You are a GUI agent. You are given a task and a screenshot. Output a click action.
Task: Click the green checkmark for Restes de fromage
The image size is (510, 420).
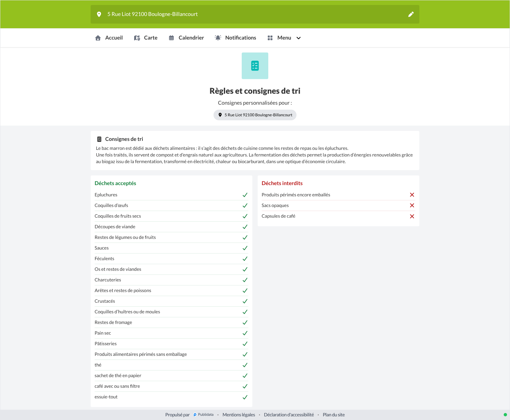245,323
